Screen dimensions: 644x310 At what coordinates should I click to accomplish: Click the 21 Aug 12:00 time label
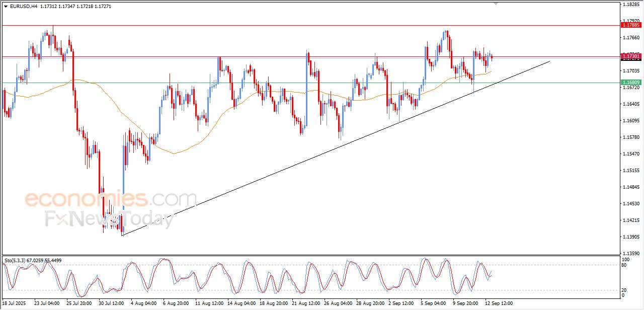(306, 303)
